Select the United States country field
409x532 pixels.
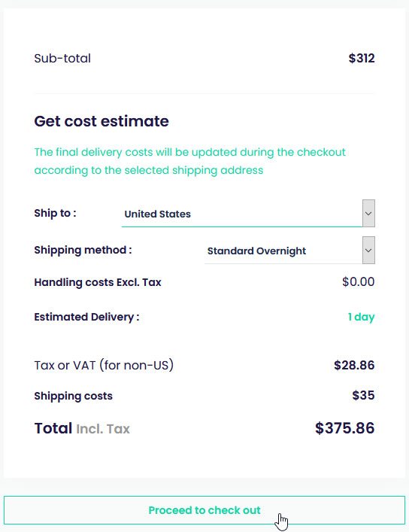click(x=242, y=214)
